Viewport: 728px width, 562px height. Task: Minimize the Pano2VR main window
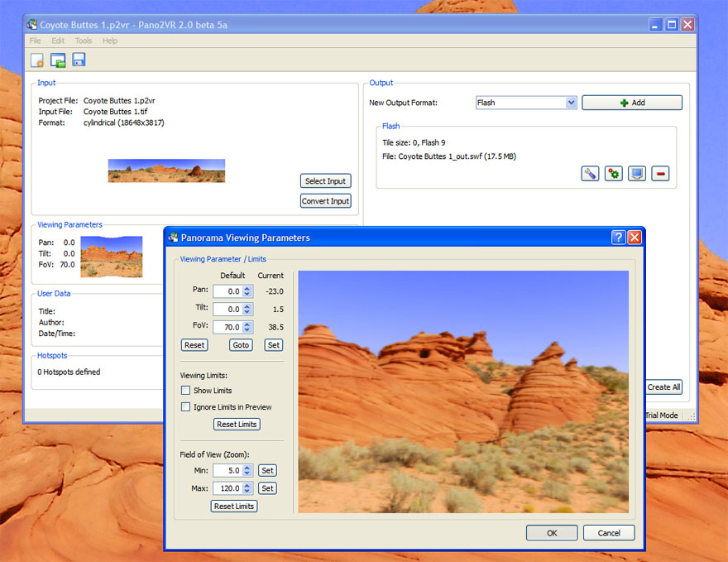[x=655, y=25]
